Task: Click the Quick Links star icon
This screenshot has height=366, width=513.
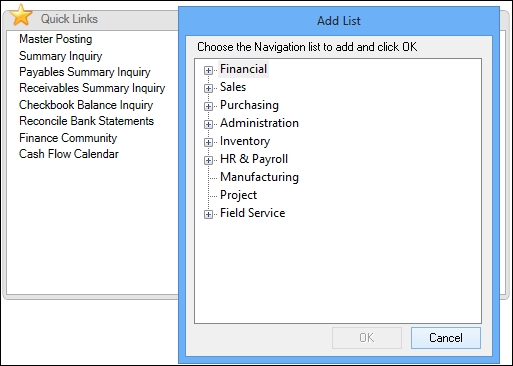Action: point(21,15)
